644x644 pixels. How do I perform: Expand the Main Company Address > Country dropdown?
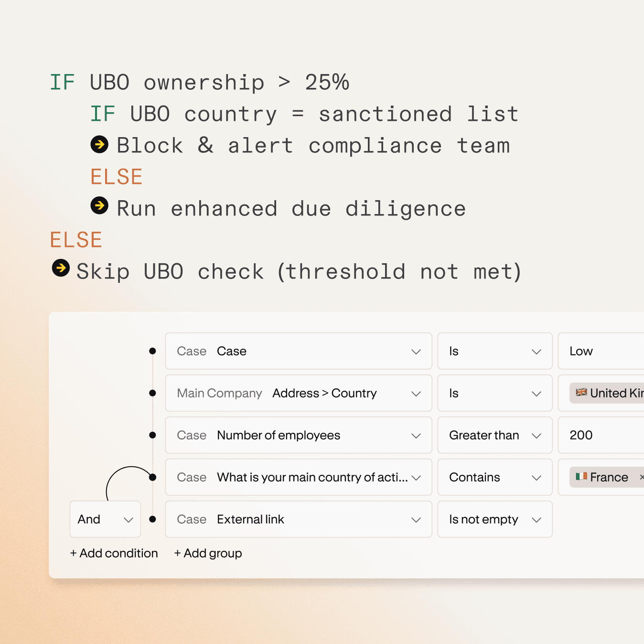[298, 393]
